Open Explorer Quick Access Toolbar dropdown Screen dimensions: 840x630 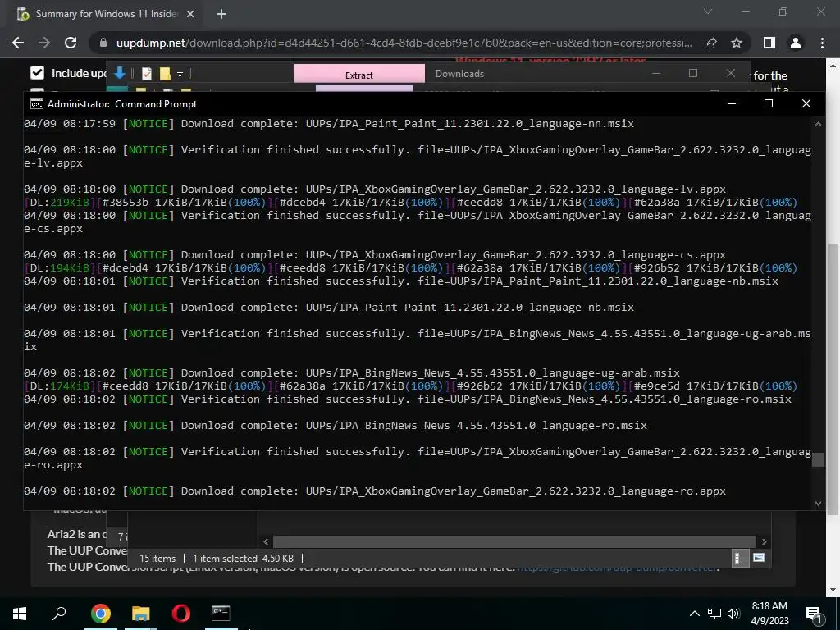point(180,75)
